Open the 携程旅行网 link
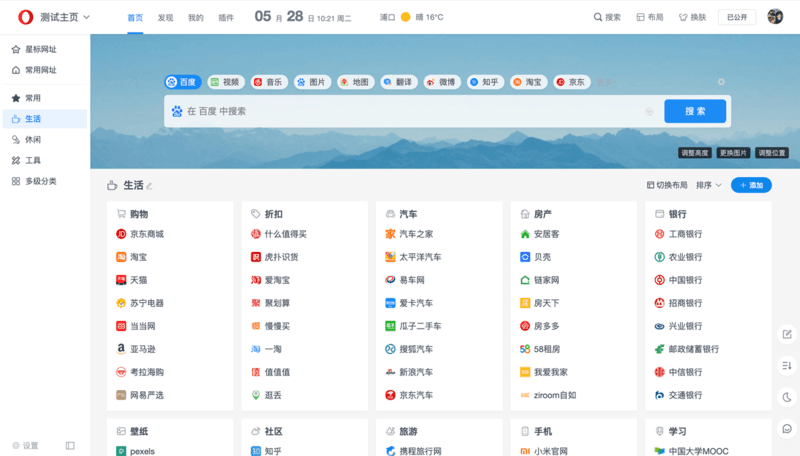The width and height of the screenshot is (800, 456). [x=413, y=451]
